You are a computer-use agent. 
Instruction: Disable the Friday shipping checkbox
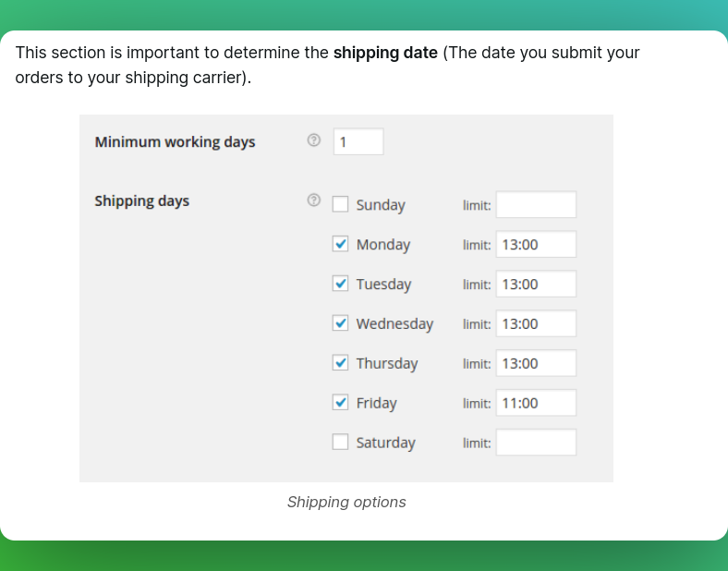pyautogui.click(x=340, y=402)
